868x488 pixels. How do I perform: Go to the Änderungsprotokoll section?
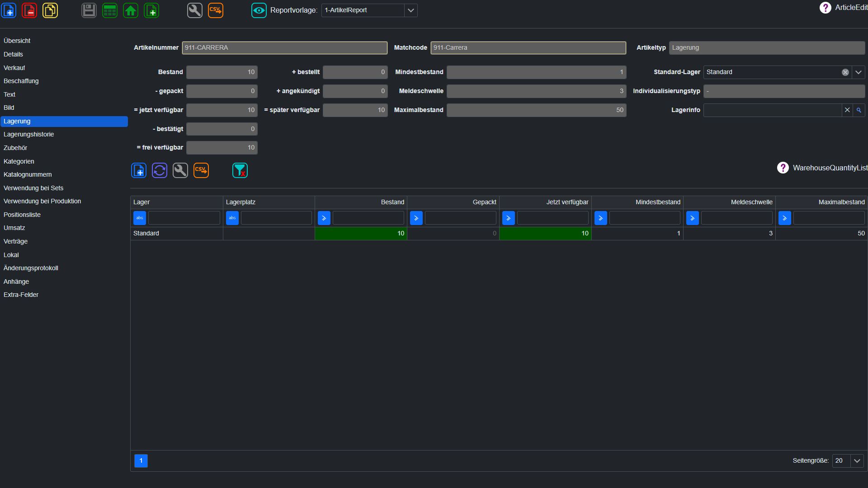tap(64, 268)
